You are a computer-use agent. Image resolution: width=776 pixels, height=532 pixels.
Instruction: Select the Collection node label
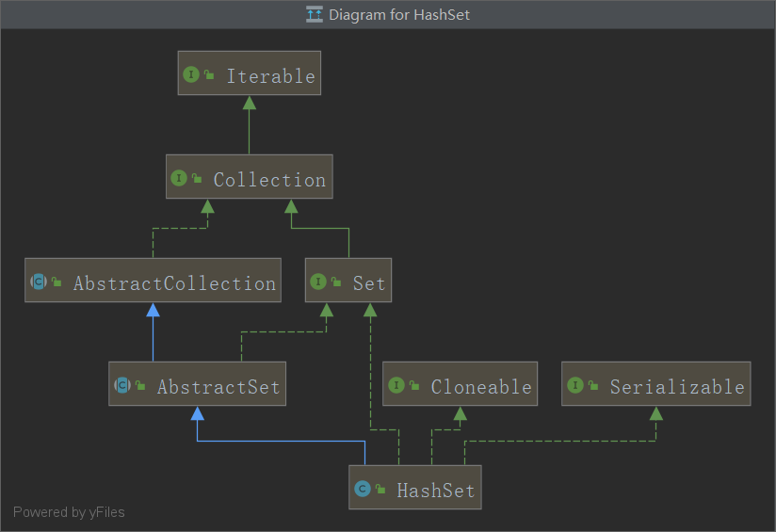(x=269, y=179)
